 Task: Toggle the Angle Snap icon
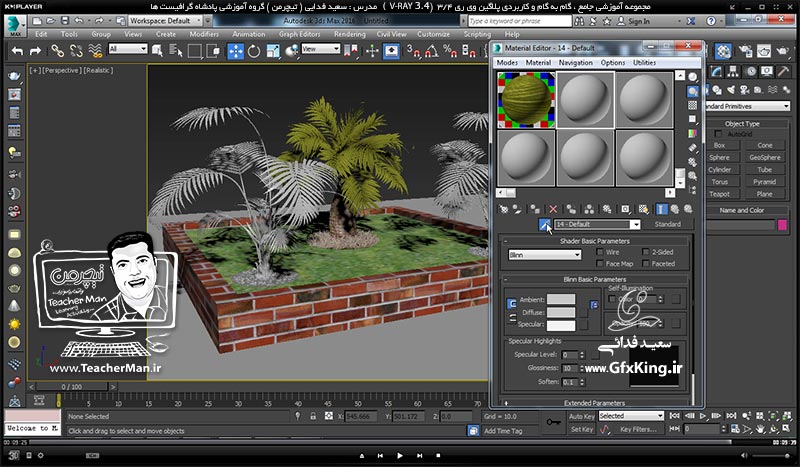coord(432,51)
